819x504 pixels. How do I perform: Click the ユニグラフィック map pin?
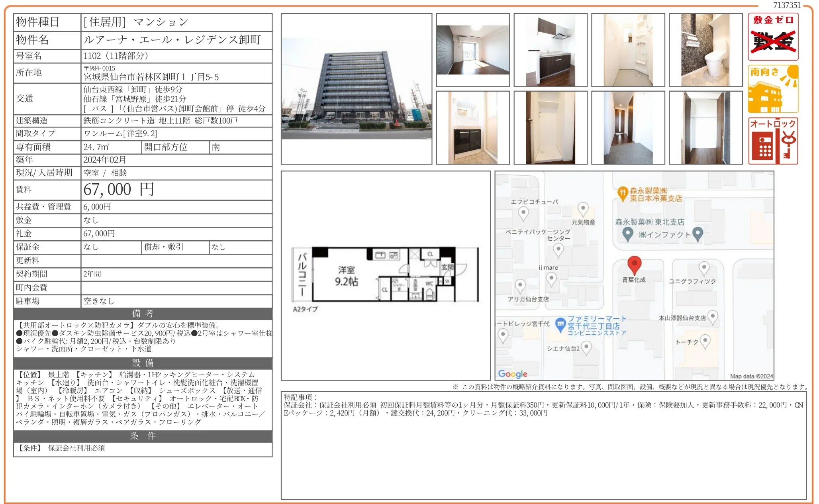point(704,269)
